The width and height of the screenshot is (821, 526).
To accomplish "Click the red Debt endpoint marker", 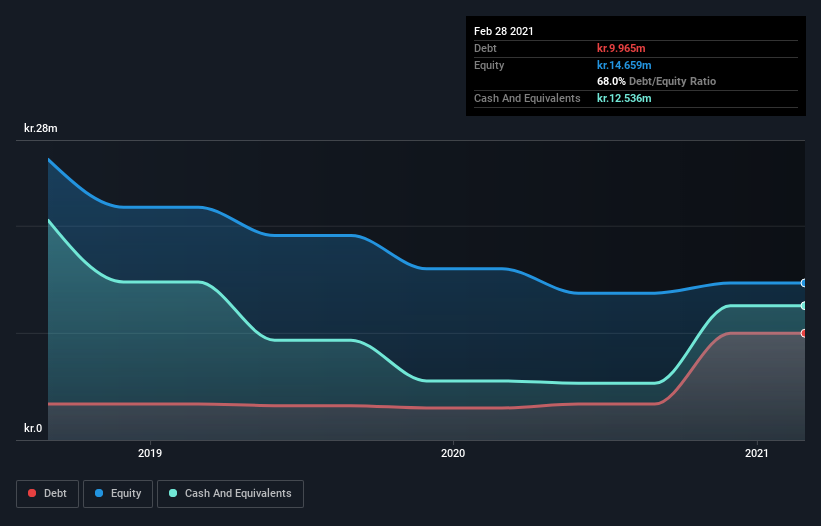I will (804, 333).
